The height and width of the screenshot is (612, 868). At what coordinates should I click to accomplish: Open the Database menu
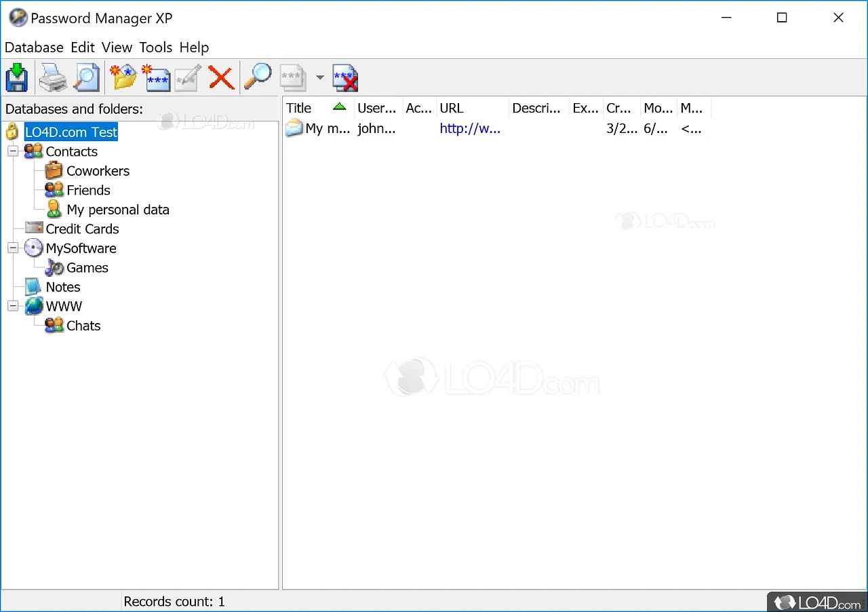[x=34, y=47]
